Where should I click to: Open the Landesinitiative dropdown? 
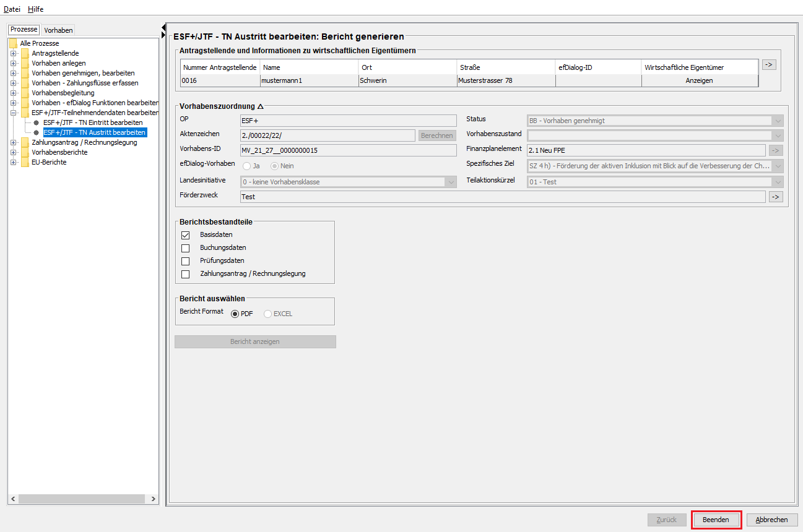point(451,182)
